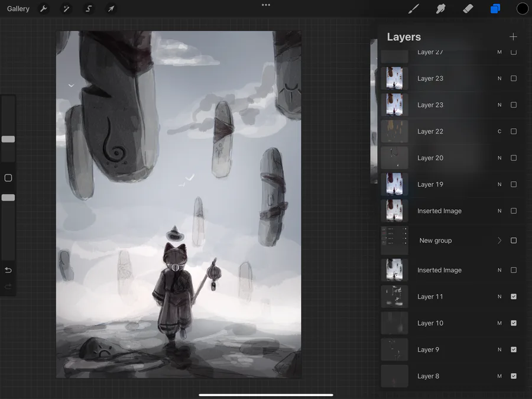Uncheck visibility of Layer 8
Image resolution: width=532 pixels, height=399 pixels.
514,376
